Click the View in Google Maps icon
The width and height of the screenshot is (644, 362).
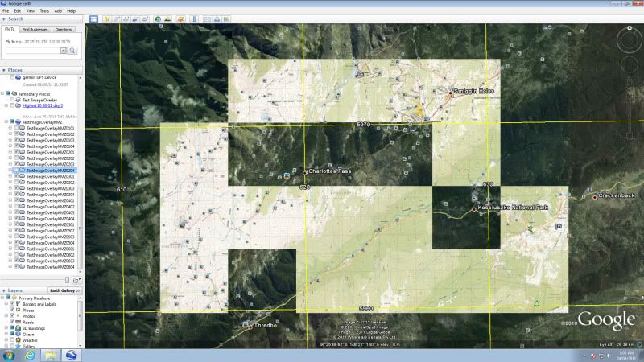(x=226, y=19)
